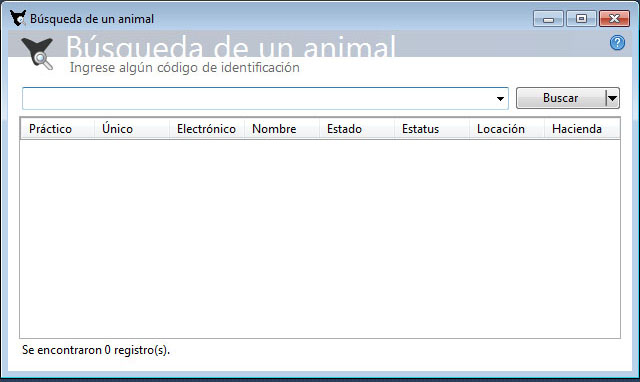Click the cow head icon in title bar
The height and width of the screenshot is (382, 640).
[x=18, y=18]
